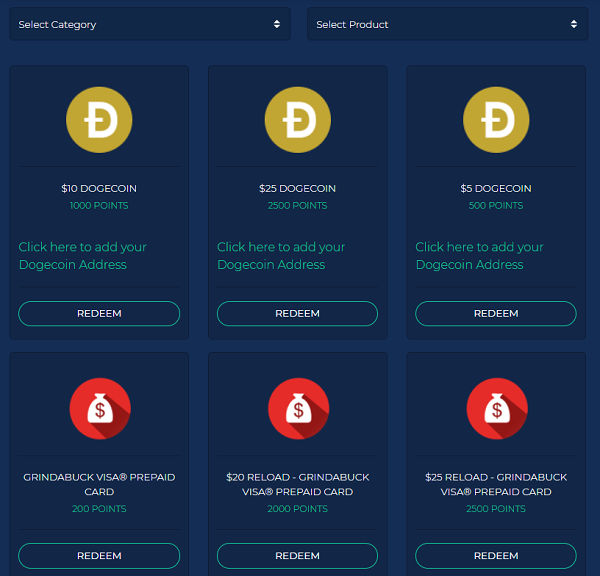Click the money bag icon for Grindabuck Visa Prepaid Card
The width and height of the screenshot is (600, 576).
(100, 408)
